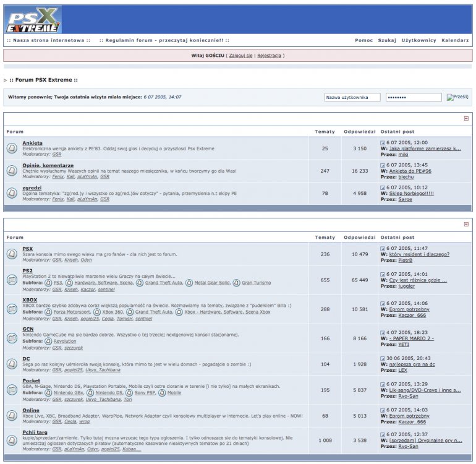Click the PSX Extreme logo
476x464 pixels.
coord(33,20)
